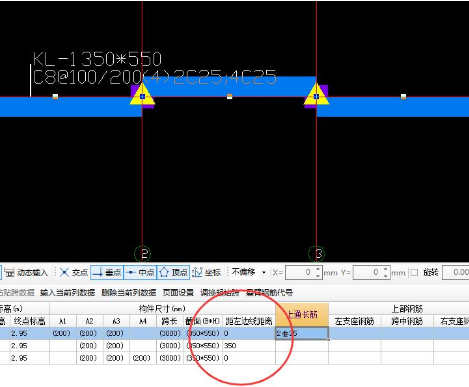The image size is (469, 387).
Task: Toggle 垂点 perpendicular snap
Action: 107,273
